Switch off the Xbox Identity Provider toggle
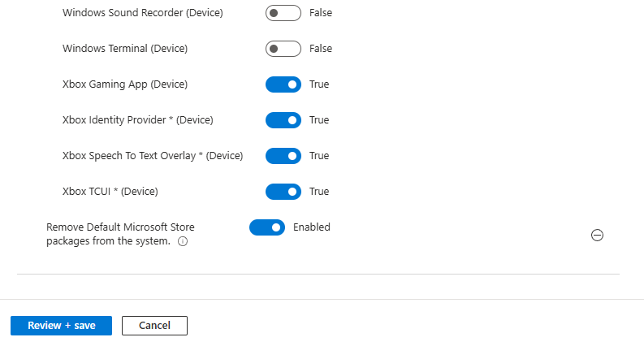This screenshot has height=346, width=644. (283, 120)
